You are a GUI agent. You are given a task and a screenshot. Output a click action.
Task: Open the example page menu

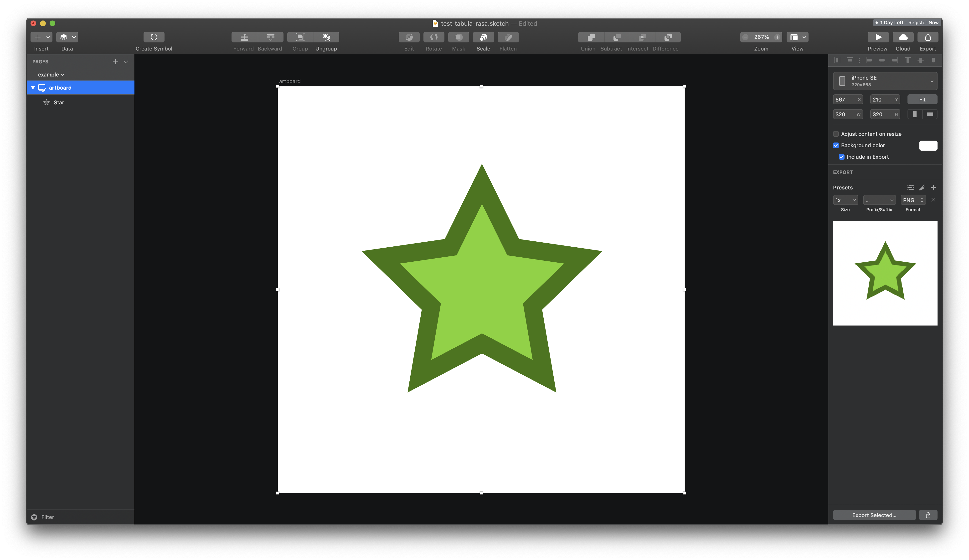point(51,75)
